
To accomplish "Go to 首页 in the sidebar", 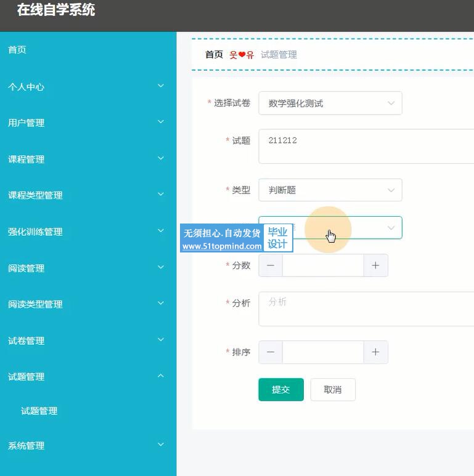I will tap(17, 50).
